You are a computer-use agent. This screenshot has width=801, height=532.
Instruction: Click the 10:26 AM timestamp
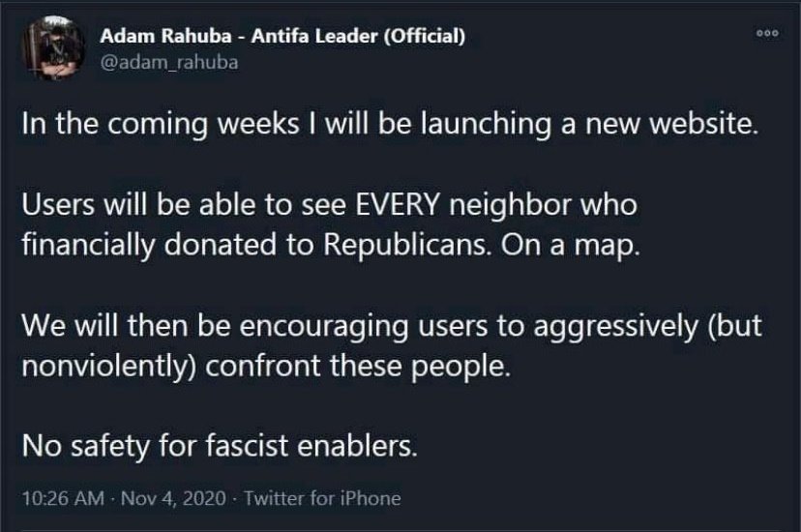click(x=63, y=498)
